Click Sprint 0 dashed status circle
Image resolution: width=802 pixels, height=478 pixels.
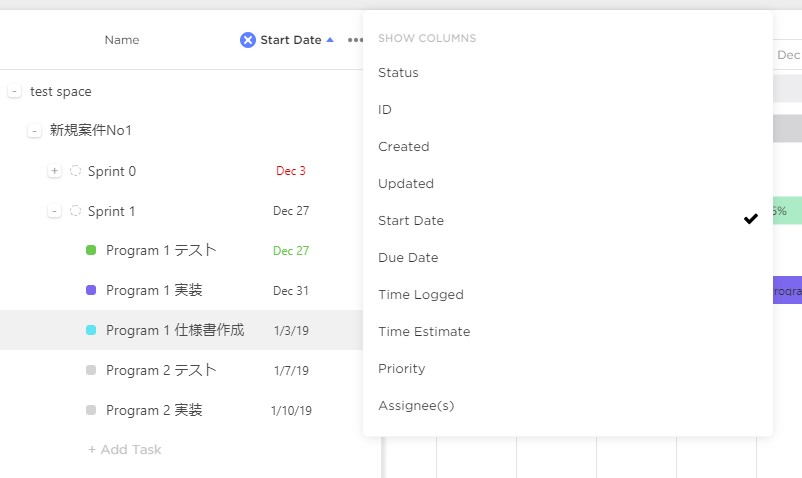(x=76, y=171)
